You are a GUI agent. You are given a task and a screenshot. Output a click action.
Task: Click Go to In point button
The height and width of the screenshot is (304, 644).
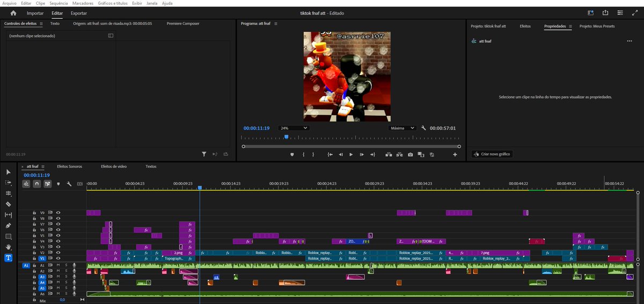330,154
